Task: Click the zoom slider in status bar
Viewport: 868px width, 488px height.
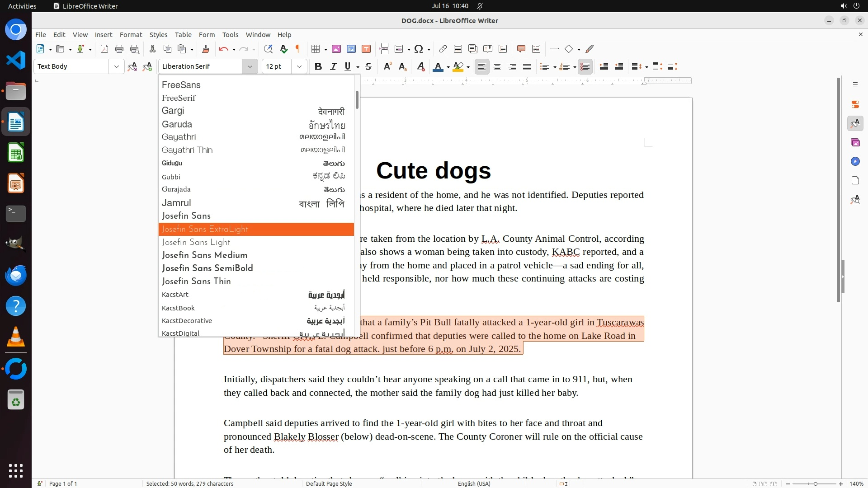Action: (815, 484)
